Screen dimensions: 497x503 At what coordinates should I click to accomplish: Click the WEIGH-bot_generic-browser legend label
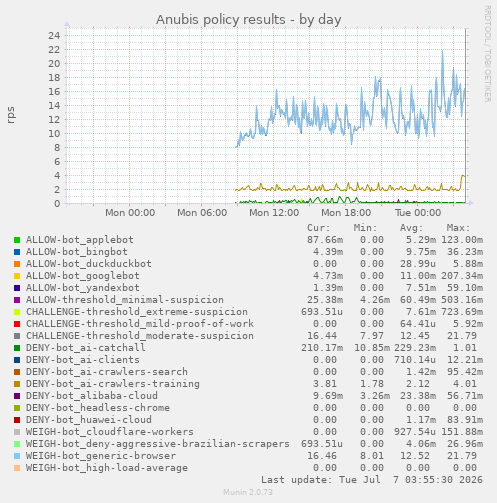coord(101,456)
